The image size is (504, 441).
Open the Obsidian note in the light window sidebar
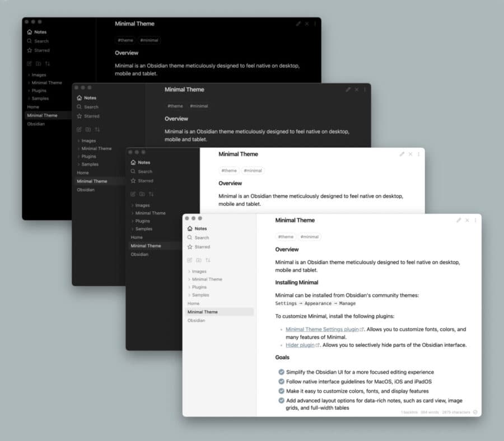coord(196,321)
